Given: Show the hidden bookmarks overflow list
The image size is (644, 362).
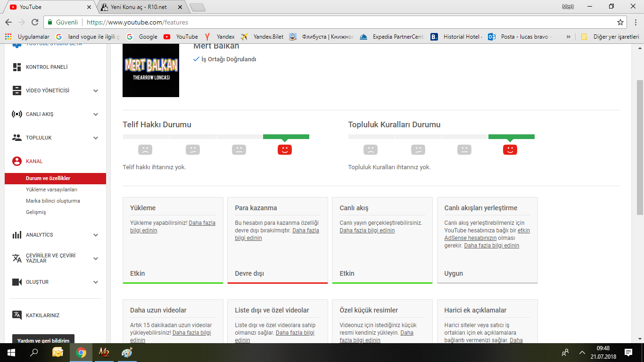Looking at the screenshot, I should pos(569,37).
